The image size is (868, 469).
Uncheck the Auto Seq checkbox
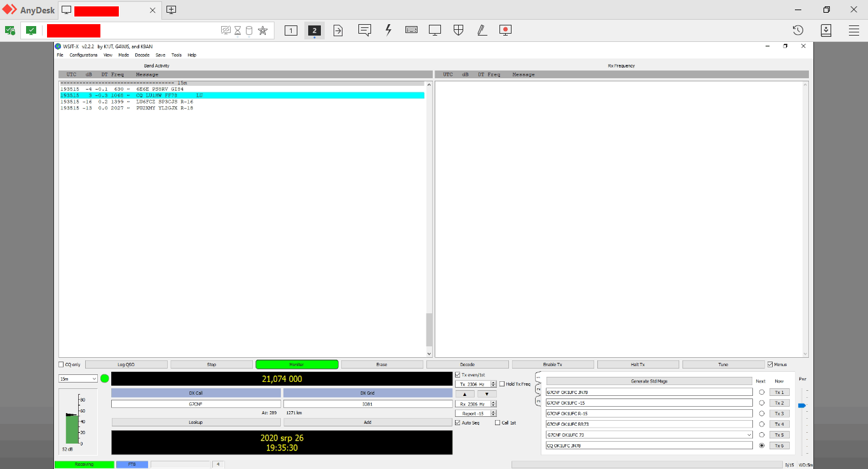tap(458, 423)
